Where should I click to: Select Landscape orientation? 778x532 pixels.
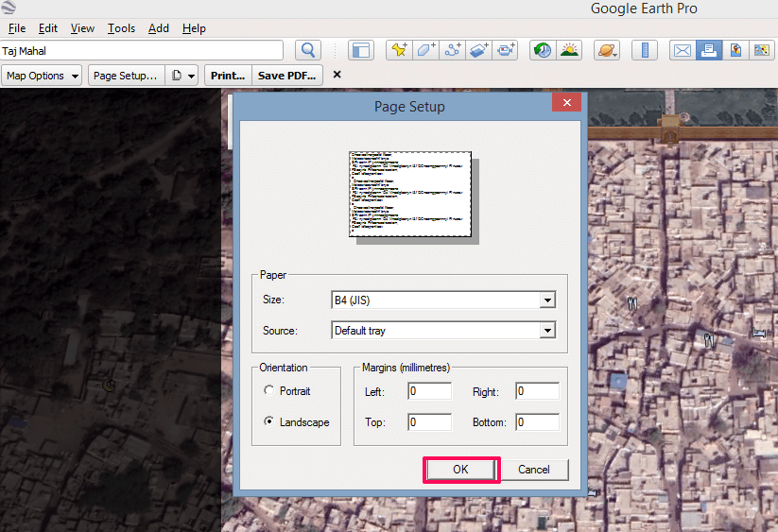(x=270, y=421)
